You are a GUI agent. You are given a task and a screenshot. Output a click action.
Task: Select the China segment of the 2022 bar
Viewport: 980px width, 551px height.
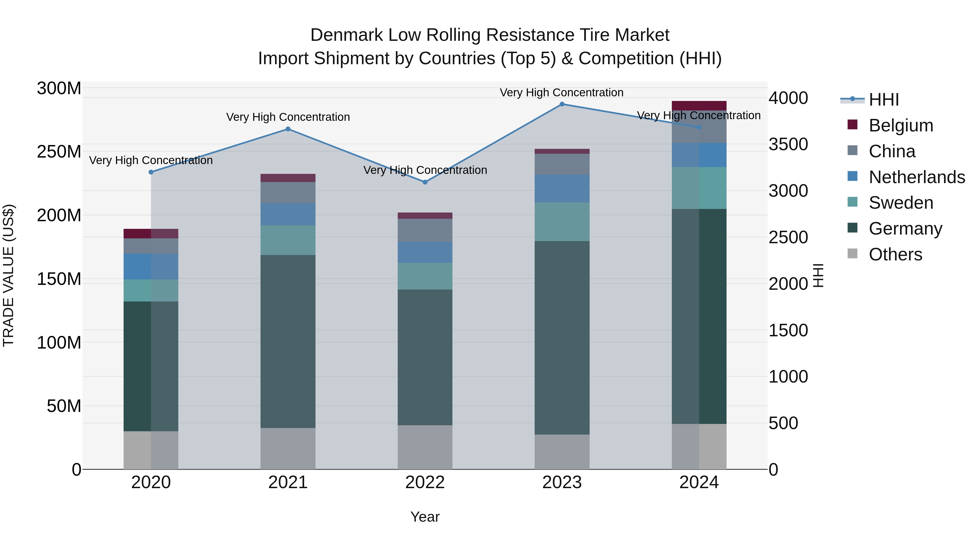(425, 230)
